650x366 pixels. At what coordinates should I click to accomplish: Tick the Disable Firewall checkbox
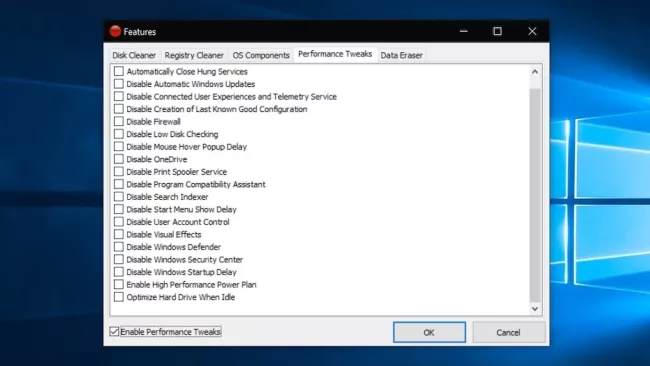click(x=119, y=121)
